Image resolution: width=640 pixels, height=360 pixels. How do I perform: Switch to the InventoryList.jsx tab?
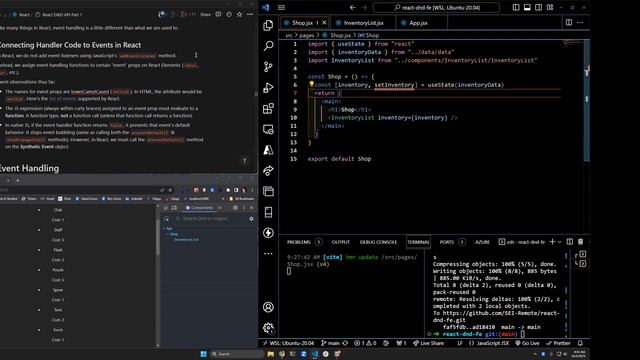(363, 23)
